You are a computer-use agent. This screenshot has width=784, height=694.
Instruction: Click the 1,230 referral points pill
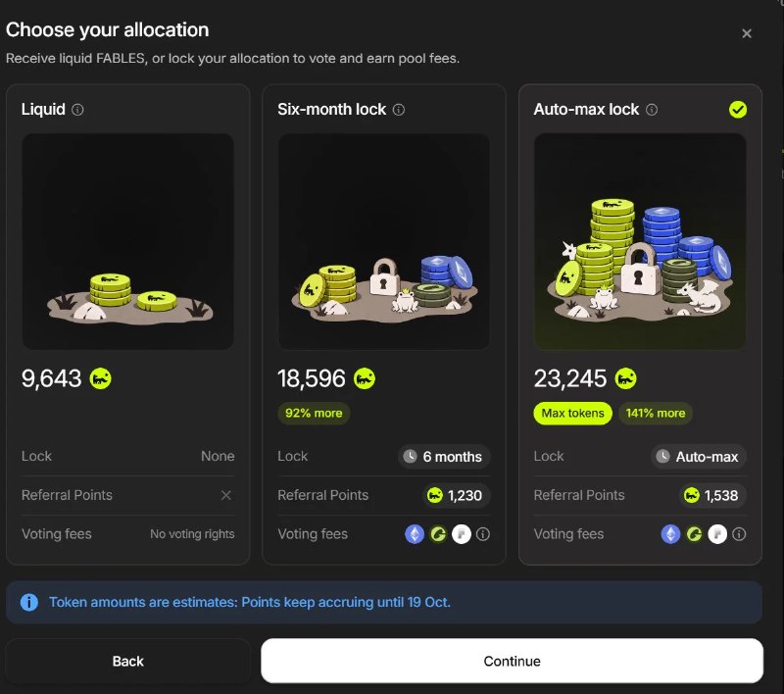point(456,495)
